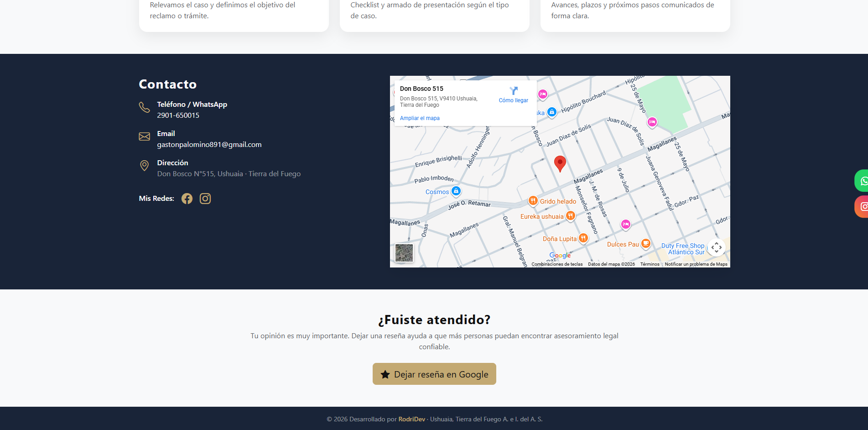Click Notificar un problema de Maps
The height and width of the screenshot is (430, 868).
pos(696,264)
